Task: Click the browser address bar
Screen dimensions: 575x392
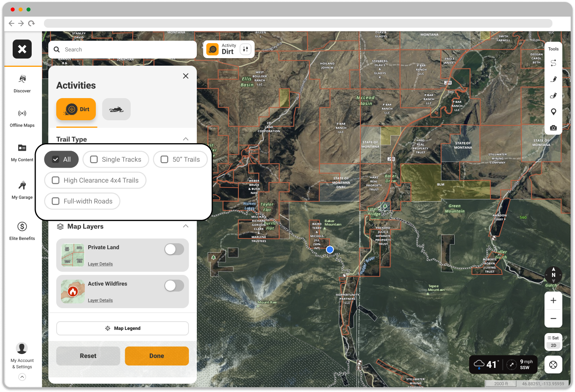Action: [298, 23]
